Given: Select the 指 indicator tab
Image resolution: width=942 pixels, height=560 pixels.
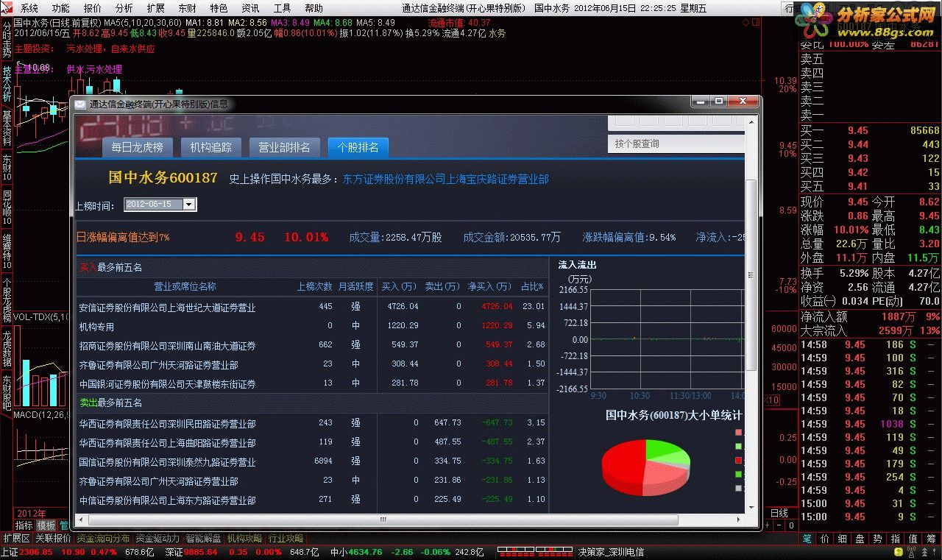Looking at the screenshot, I should (896, 539).
